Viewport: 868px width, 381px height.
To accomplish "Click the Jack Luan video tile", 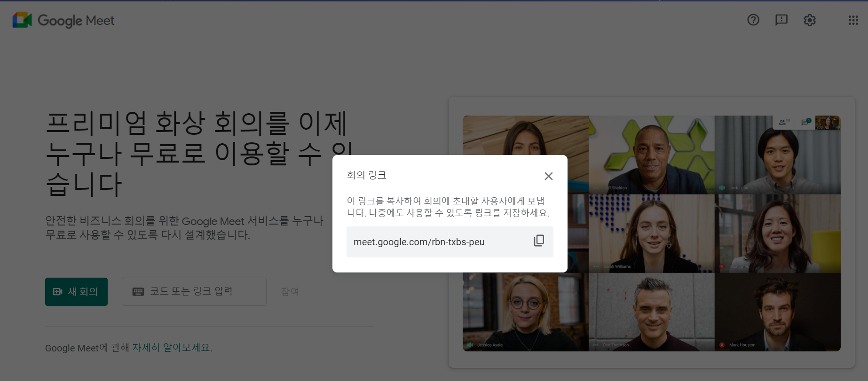I will (x=778, y=155).
